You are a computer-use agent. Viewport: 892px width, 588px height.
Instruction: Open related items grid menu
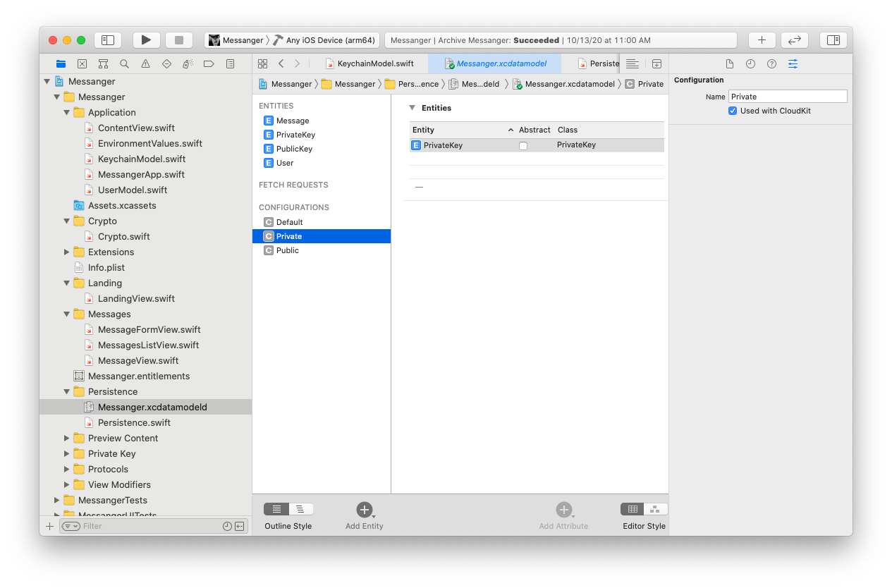(x=262, y=63)
